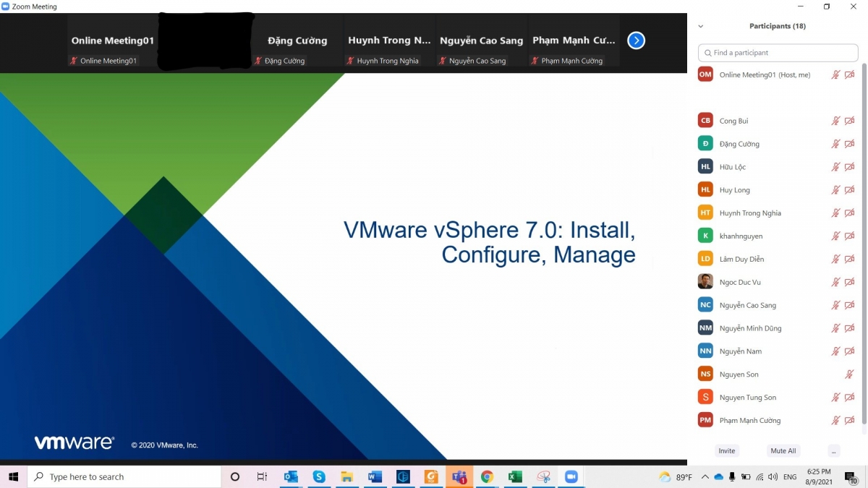Select Huynh Trong Nghia video tile
868x488 pixels.
[389, 43]
